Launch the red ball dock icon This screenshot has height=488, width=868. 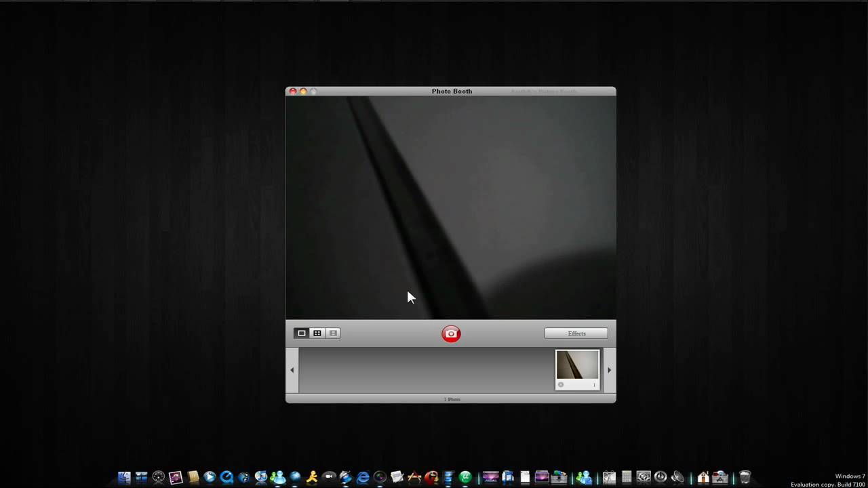tap(432, 477)
